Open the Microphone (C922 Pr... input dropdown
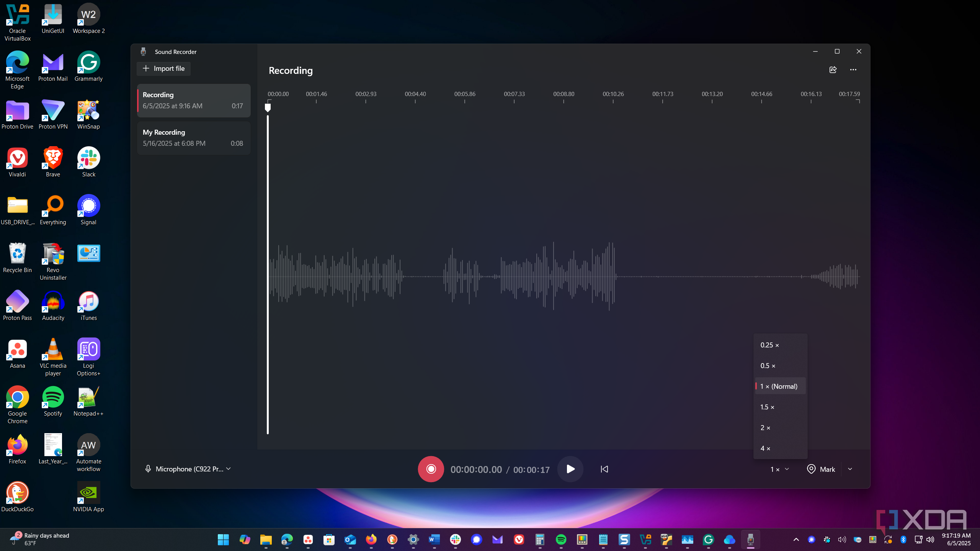The width and height of the screenshot is (980, 551). click(188, 469)
